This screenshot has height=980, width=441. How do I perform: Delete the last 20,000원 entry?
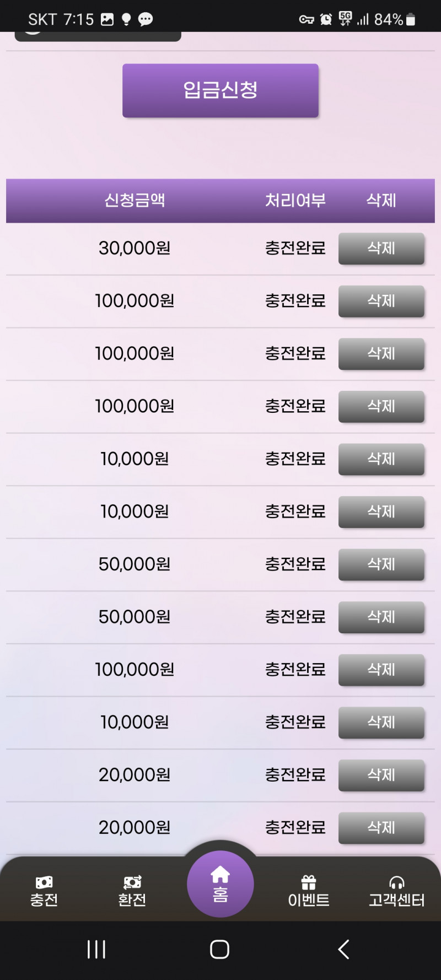(381, 828)
